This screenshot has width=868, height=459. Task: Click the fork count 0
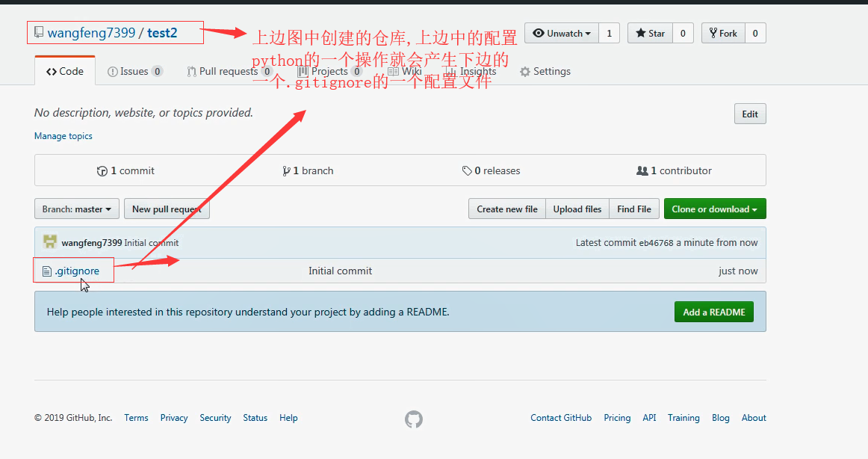[755, 33]
